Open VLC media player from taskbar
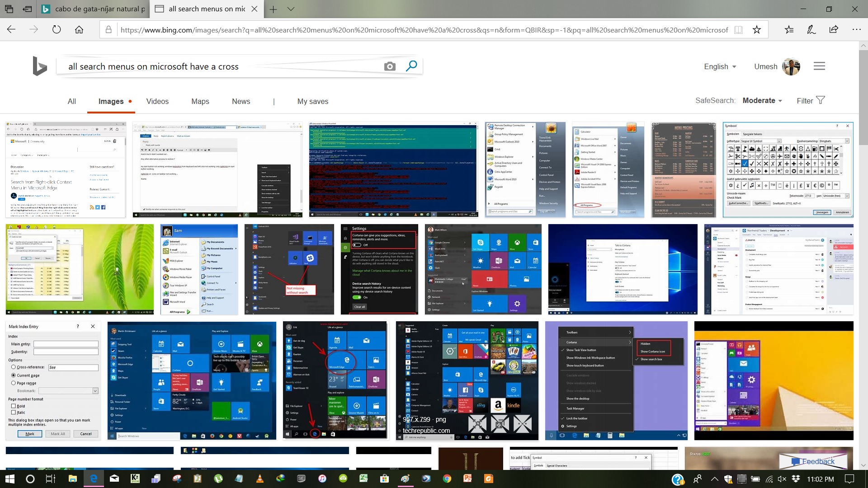The width and height of the screenshot is (868, 488). 259,479
